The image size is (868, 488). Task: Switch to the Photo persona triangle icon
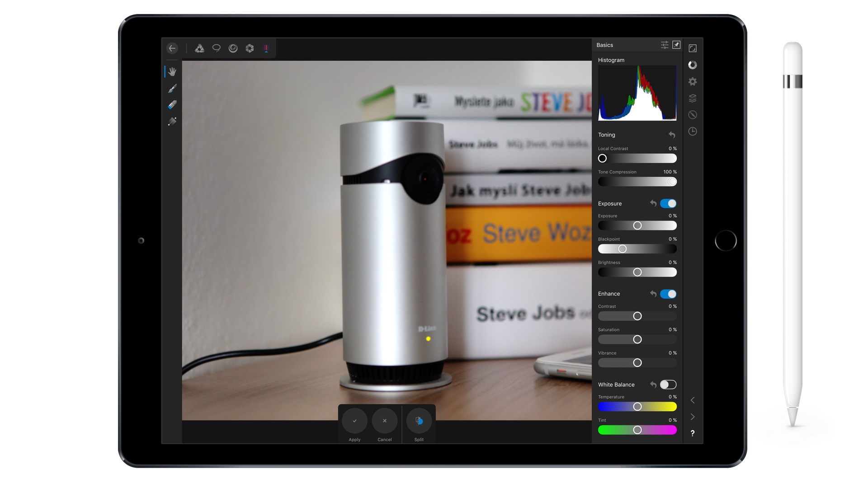[199, 48]
